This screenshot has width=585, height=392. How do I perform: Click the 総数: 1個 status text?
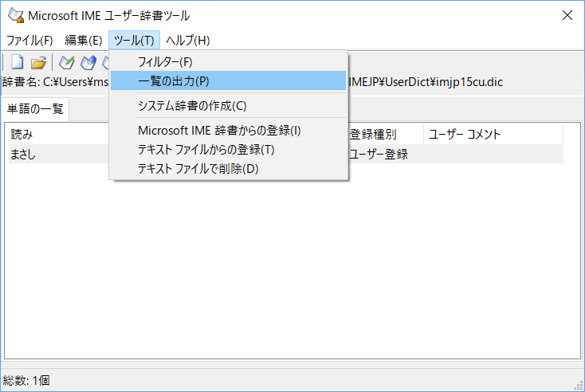26,380
